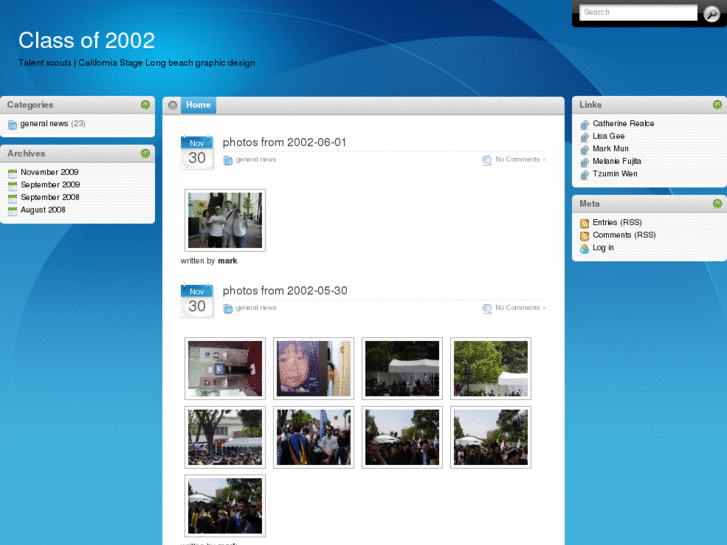Click link icon beside Tzumin Wen

coord(585,174)
